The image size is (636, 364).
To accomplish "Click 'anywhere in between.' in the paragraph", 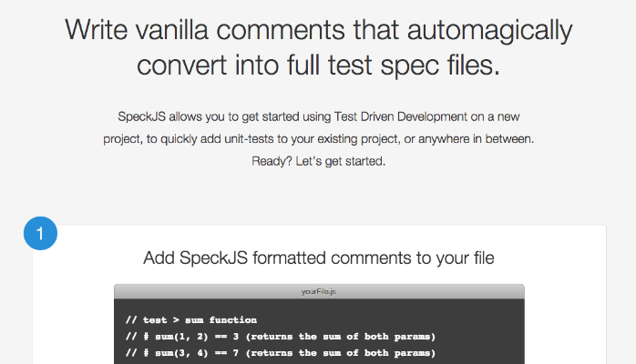I will pyautogui.click(x=477, y=139).
